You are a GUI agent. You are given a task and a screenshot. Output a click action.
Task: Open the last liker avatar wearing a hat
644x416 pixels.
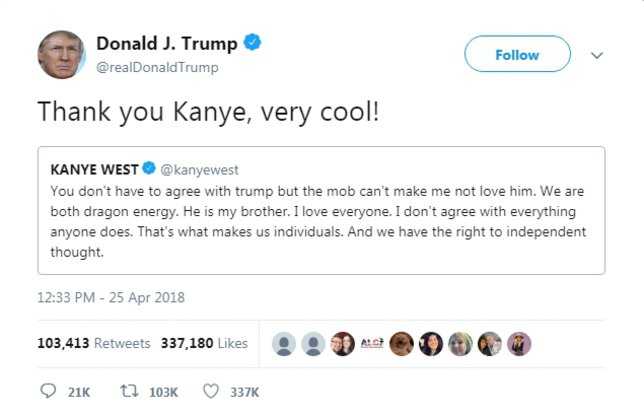click(519, 344)
